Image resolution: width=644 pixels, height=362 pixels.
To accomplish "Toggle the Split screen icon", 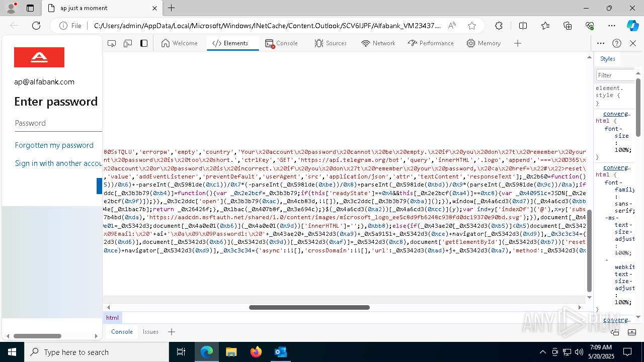I will pos(523,26).
